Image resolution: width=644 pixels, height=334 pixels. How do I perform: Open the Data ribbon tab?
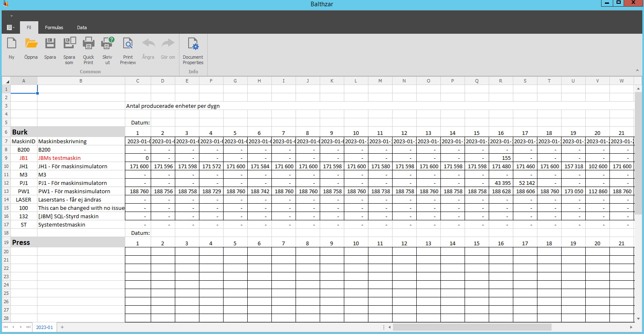pos(82,27)
